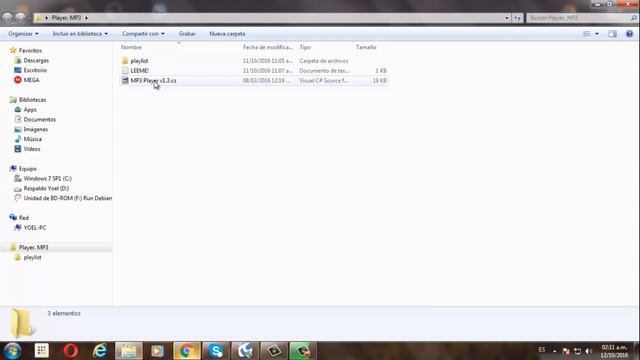Open YOEL-PC network computer
The image size is (640, 360).
(35, 227)
